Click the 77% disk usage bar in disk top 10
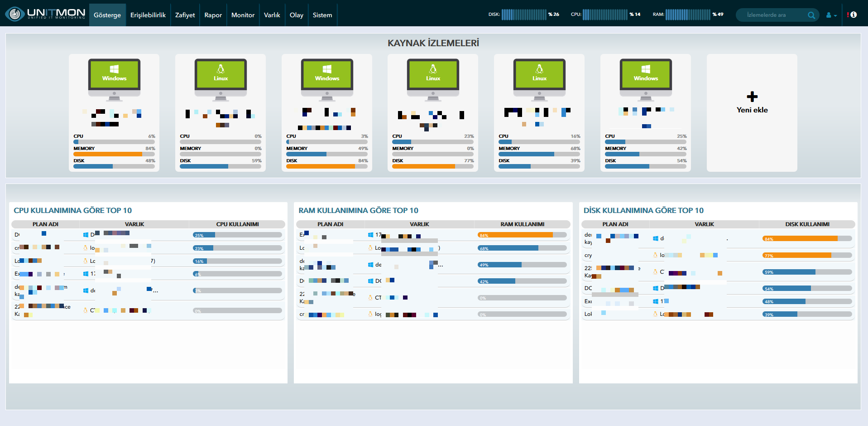The height and width of the screenshot is (426, 868). (807, 255)
